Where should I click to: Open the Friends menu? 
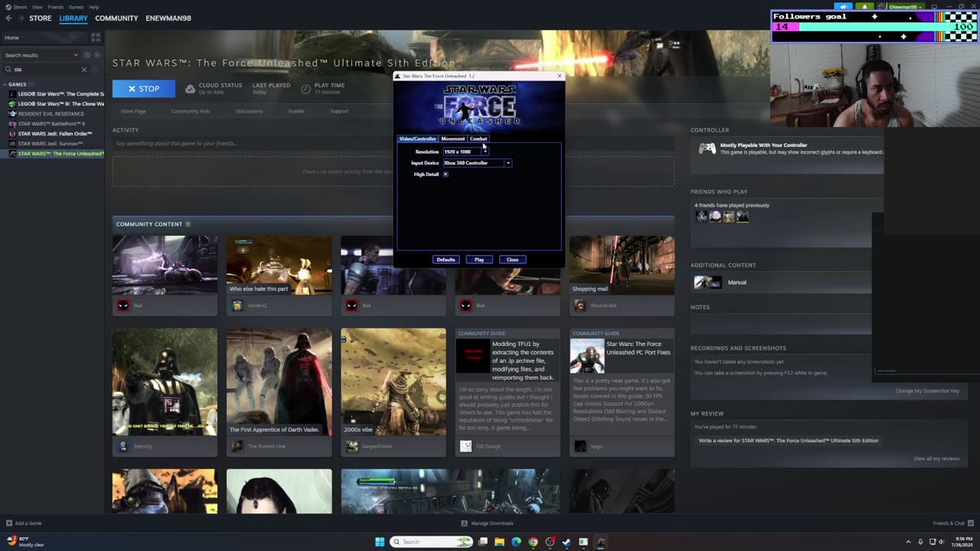56,7
